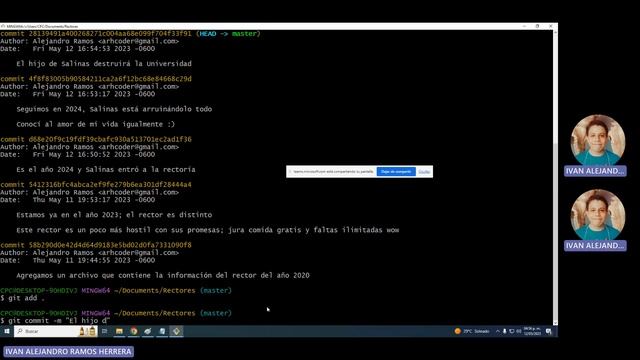
Task: Click date 'Fri May 12 16:53:17 2023 -0600'
Action: point(93,94)
